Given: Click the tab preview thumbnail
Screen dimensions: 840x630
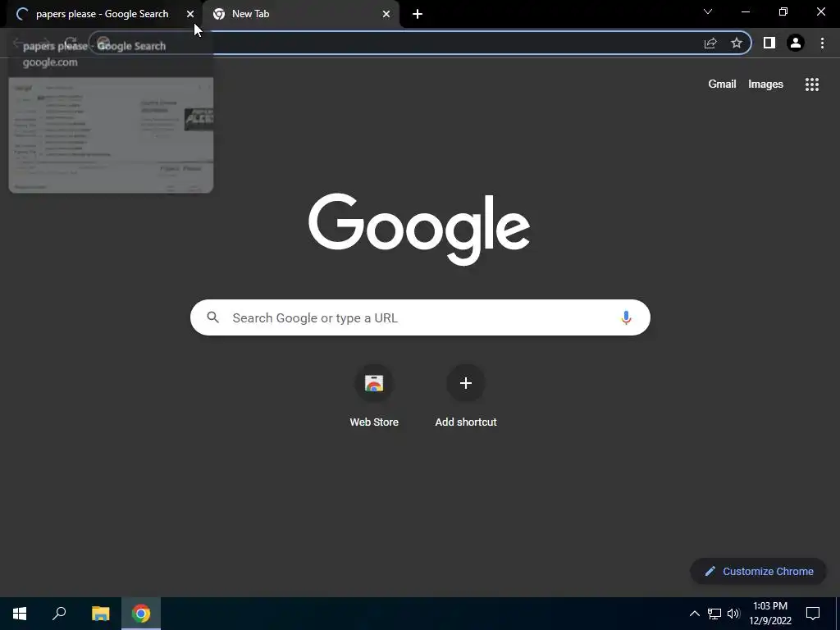Looking at the screenshot, I should point(111,135).
